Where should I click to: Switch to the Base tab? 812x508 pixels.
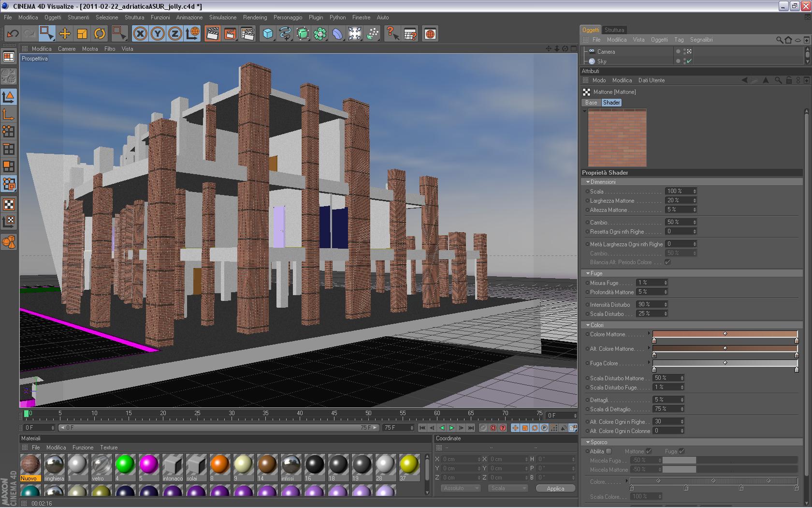pyautogui.click(x=591, y=103)
